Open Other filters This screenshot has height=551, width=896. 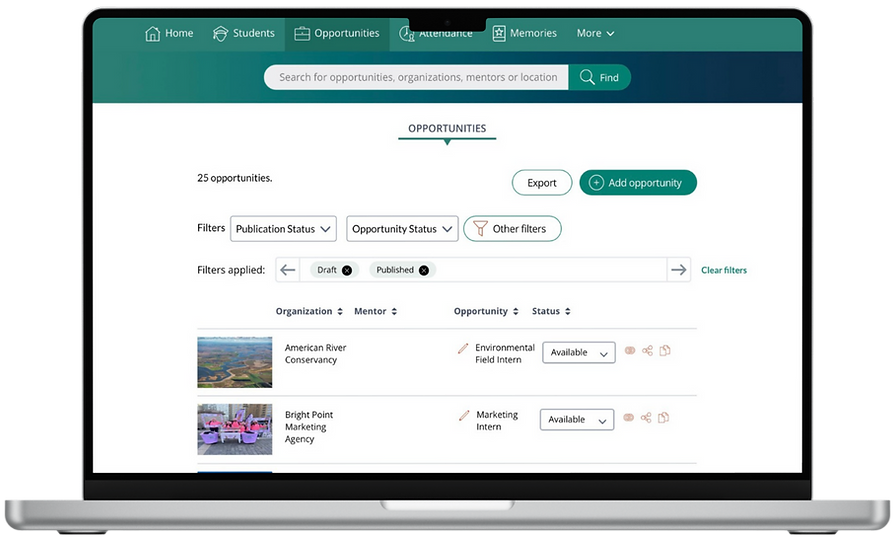coord(512,229)
